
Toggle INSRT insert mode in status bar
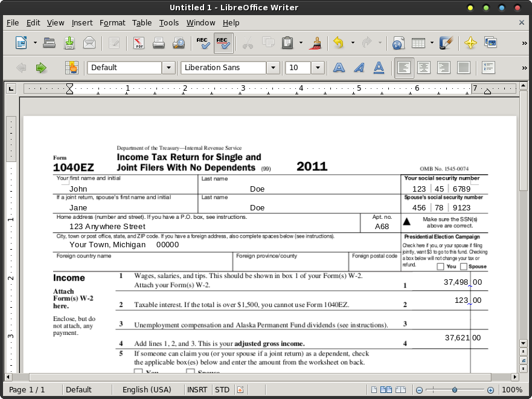(197, 389)
